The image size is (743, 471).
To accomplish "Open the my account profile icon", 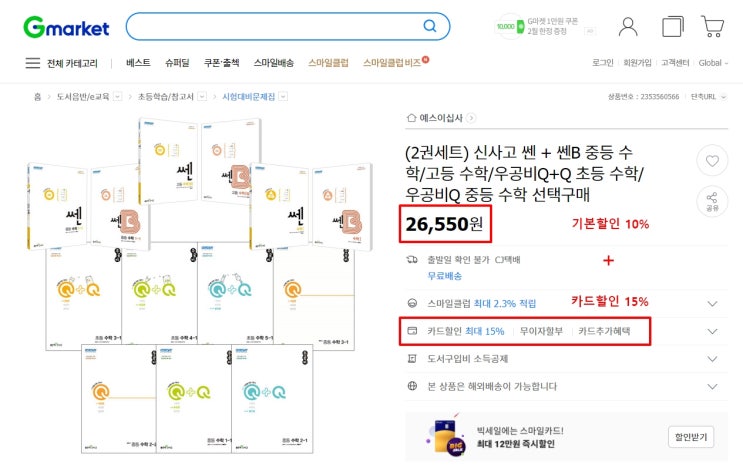I will coord(628,26).
